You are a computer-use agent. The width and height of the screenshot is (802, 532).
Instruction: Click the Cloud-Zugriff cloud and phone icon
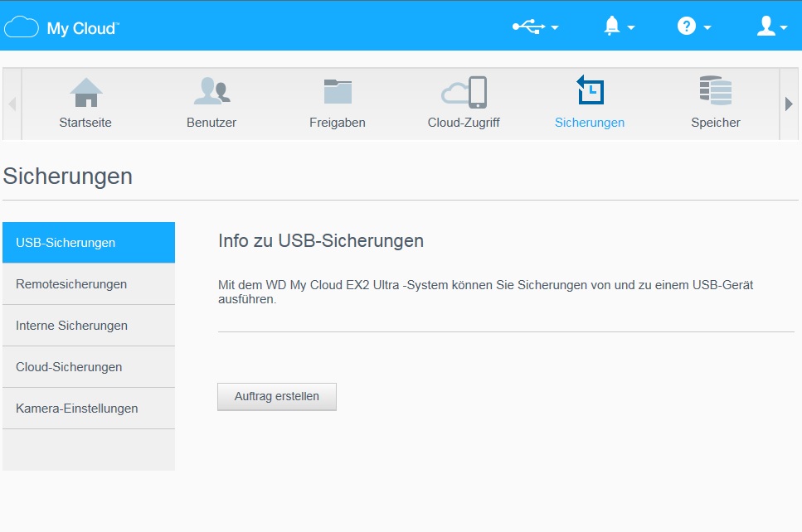(x=464, y=93)
